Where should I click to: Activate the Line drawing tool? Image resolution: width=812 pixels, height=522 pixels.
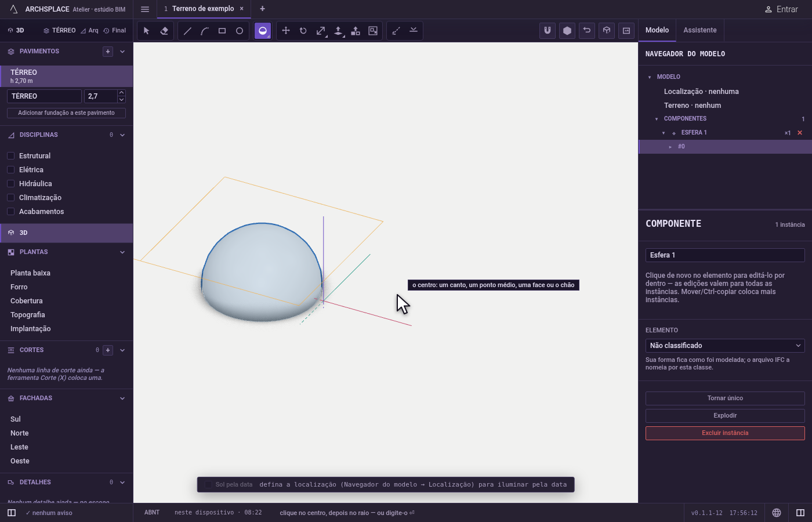[x=187, y=31]
